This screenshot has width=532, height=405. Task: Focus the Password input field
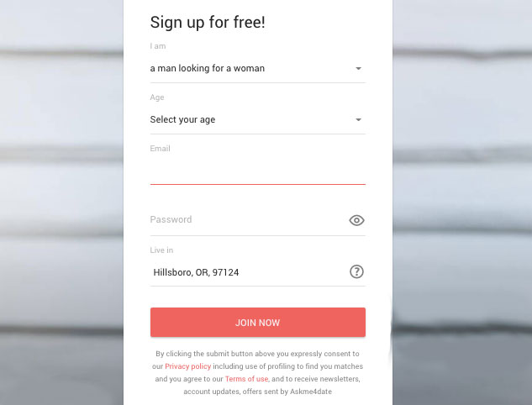click(x=249, y=220)
